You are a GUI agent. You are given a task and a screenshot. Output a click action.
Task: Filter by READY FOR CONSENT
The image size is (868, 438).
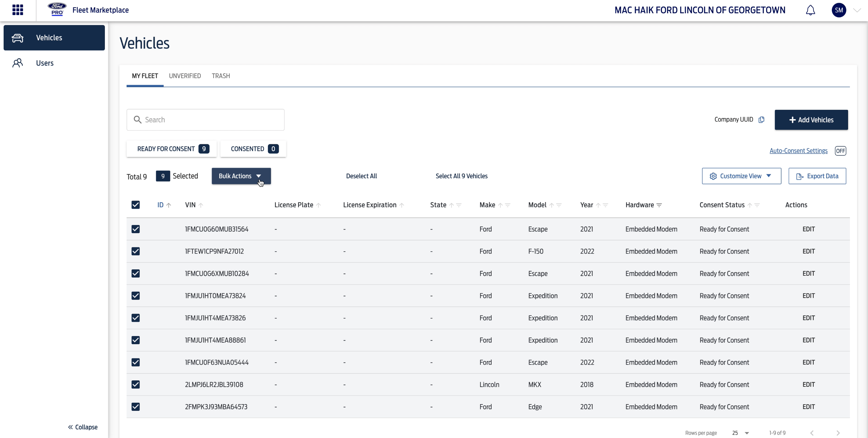click(171, 149)
